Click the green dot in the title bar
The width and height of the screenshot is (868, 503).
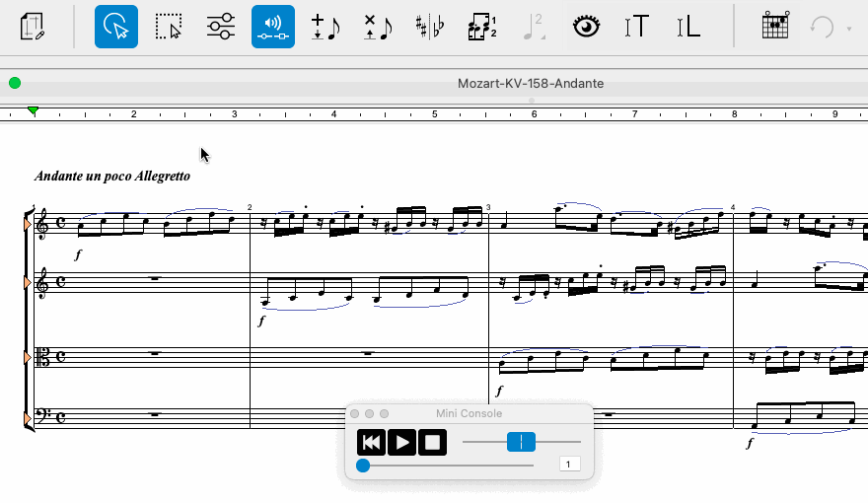[15, 83]
